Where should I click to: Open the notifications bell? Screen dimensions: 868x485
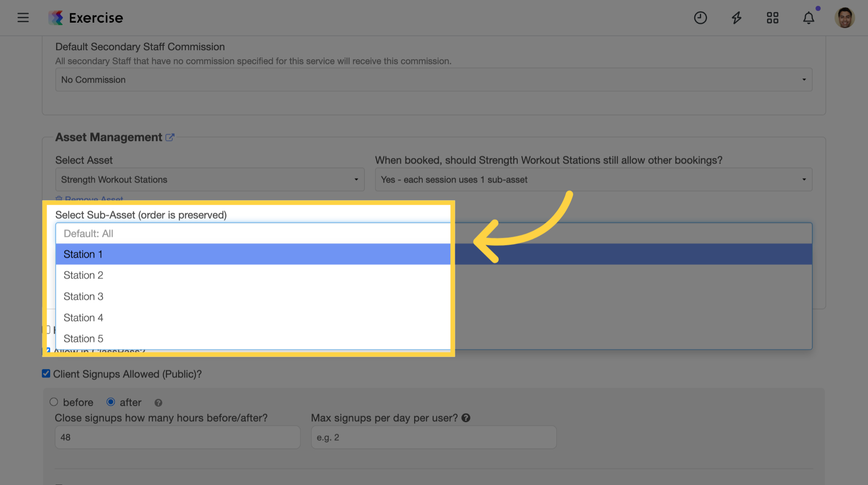tap(809, 18)
